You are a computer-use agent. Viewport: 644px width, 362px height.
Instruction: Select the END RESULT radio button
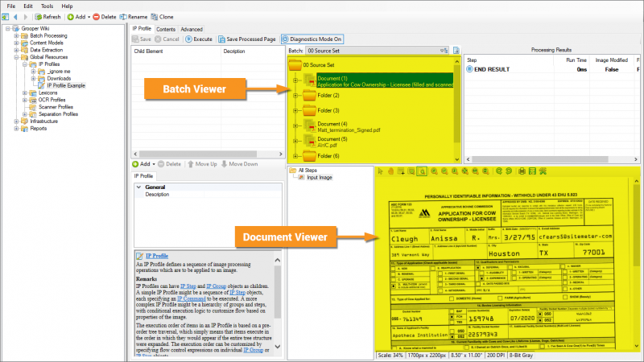point(469,69)
